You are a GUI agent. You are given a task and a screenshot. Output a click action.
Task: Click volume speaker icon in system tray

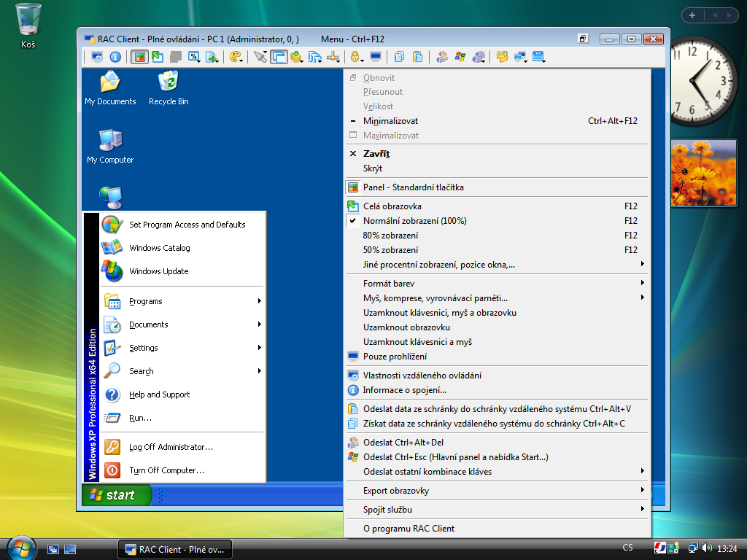point(707,548)
